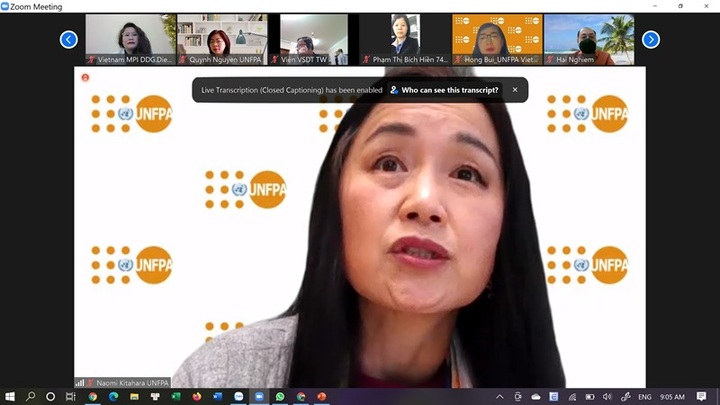Dismiss the Live Transcription notification

tap(515, 90)
